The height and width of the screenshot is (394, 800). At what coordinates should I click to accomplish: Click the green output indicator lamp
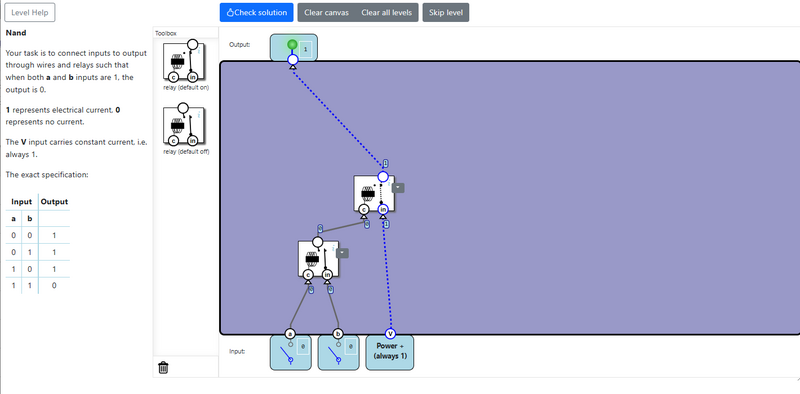(292, 44)
